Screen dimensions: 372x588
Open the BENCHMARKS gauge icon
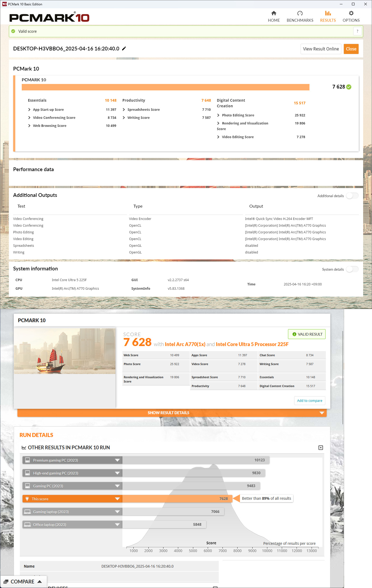tap(300, 13)
